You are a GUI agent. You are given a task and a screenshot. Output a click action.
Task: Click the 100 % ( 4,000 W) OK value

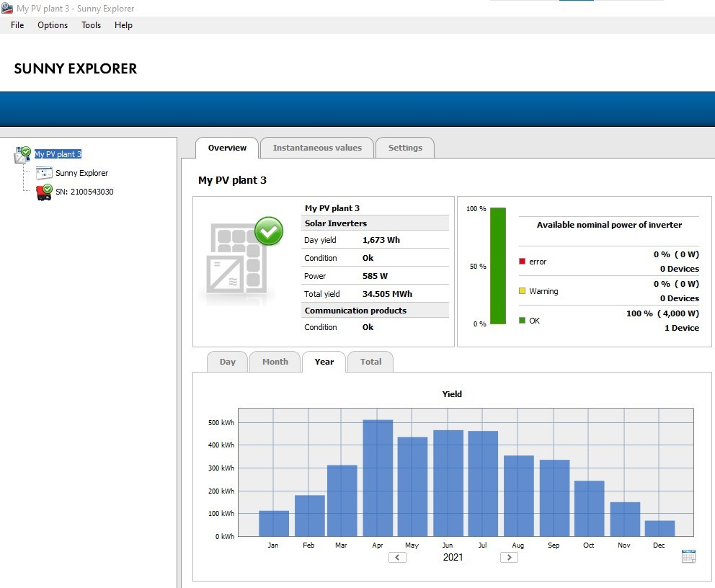click(662, 313)
